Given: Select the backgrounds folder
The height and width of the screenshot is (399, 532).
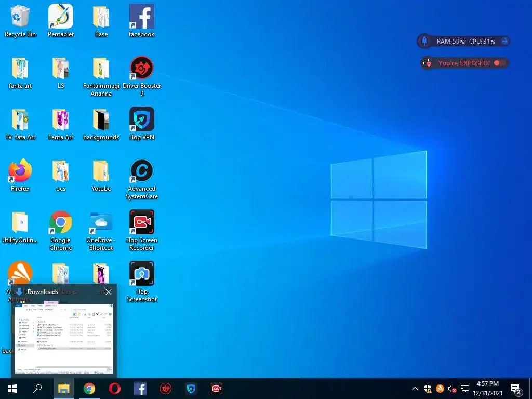Looking at the screenshot, I should pyautogui.click(x=101, y=124).
